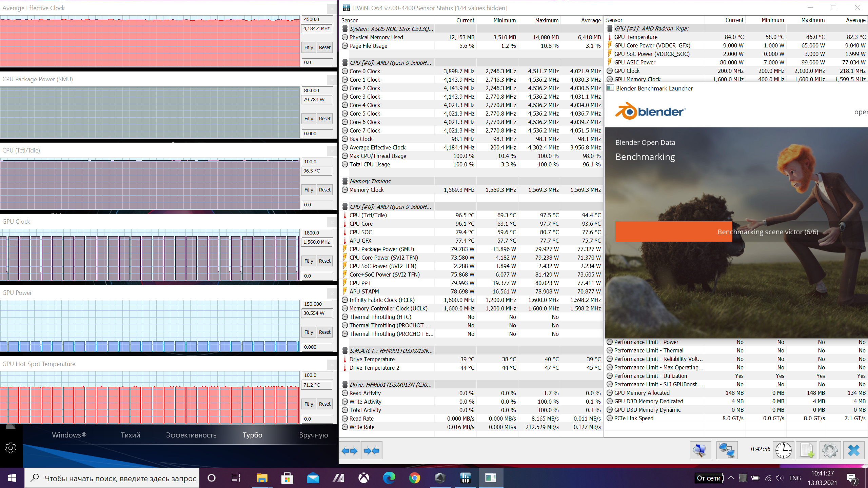Open the Wi-Fi network tray icon
The width and height of the screenshot is (868, 488).
768,478
